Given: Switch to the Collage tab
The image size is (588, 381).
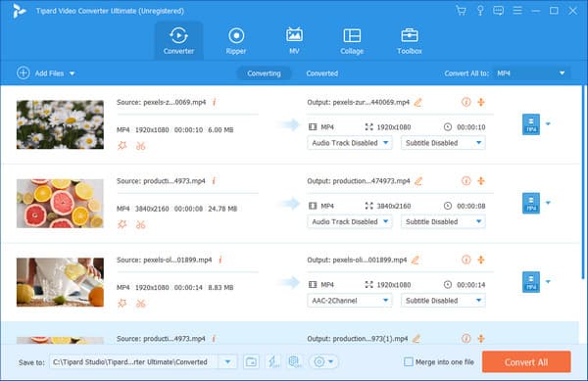Looking at the screenshot, I should (x=352, y=40).
